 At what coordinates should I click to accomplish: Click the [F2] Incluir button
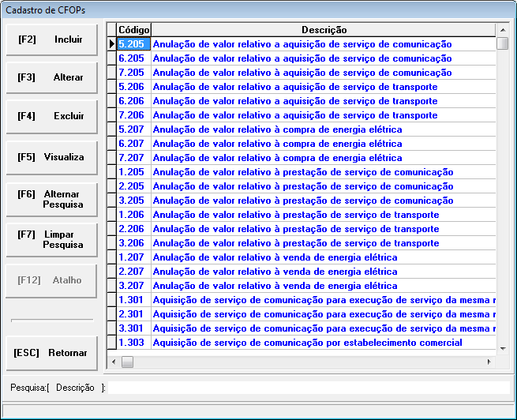click(x=51, y=39)
